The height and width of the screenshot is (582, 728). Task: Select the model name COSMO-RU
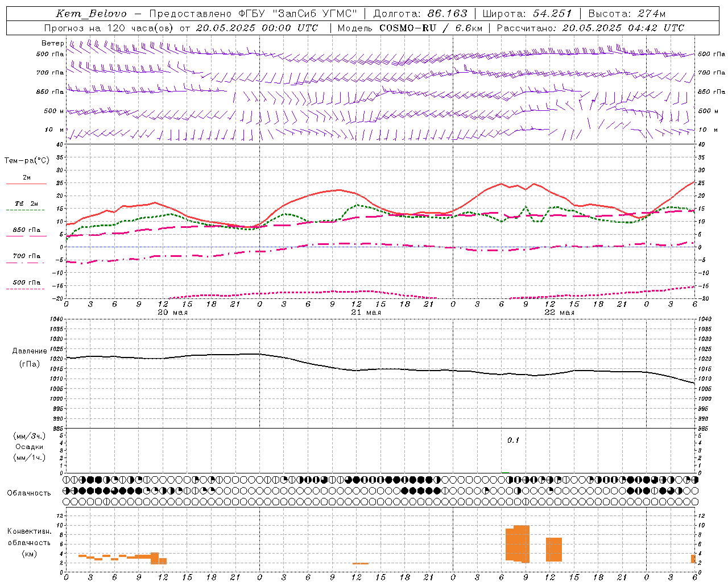click(408, 27)
